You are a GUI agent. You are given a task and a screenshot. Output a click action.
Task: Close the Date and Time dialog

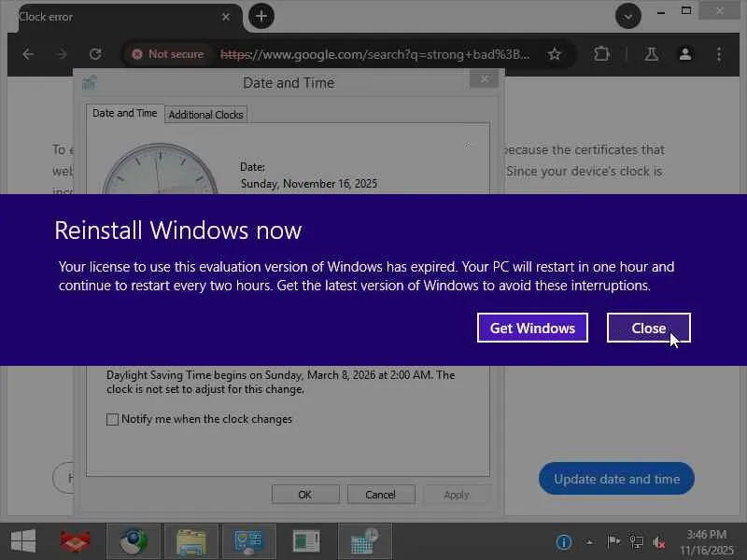point(484,79)
